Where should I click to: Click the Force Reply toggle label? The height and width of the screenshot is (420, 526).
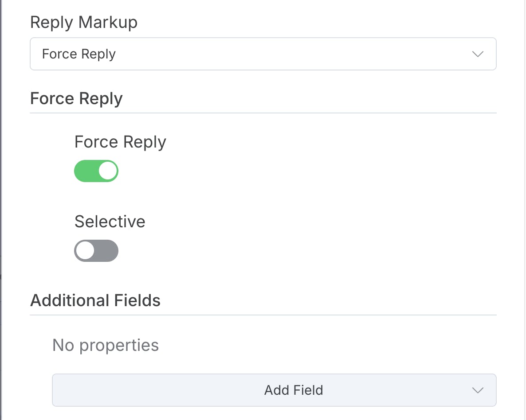120,142
